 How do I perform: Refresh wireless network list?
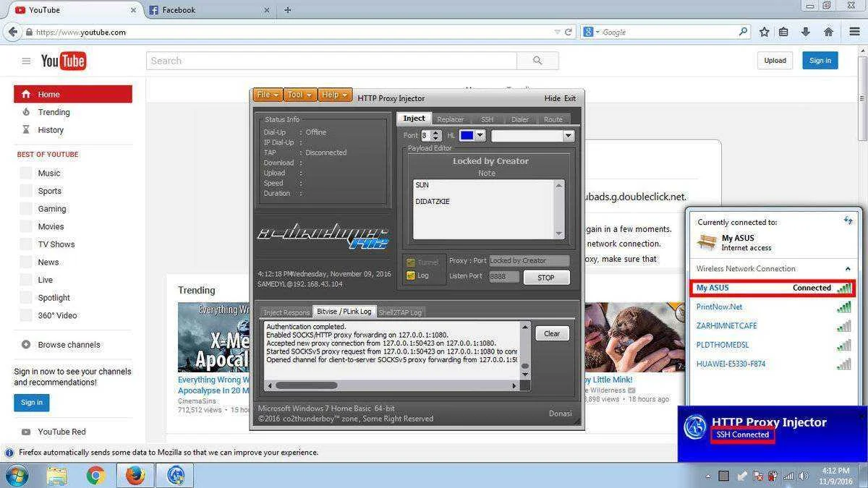click(848, 220)
